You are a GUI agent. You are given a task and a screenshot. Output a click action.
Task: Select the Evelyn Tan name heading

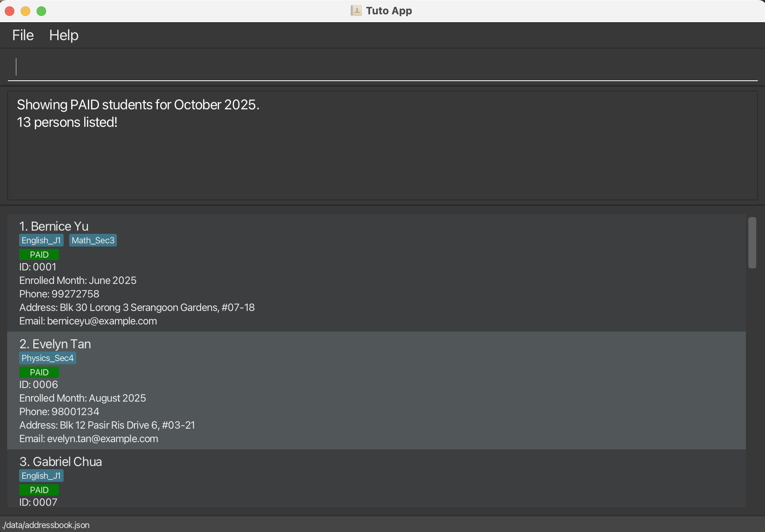point(55,344)
